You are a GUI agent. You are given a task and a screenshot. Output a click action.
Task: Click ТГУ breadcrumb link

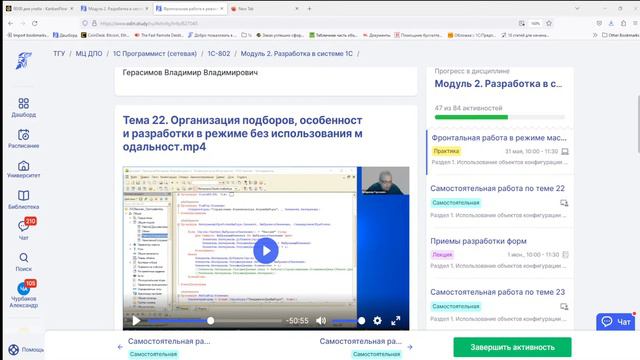point(59,53)
